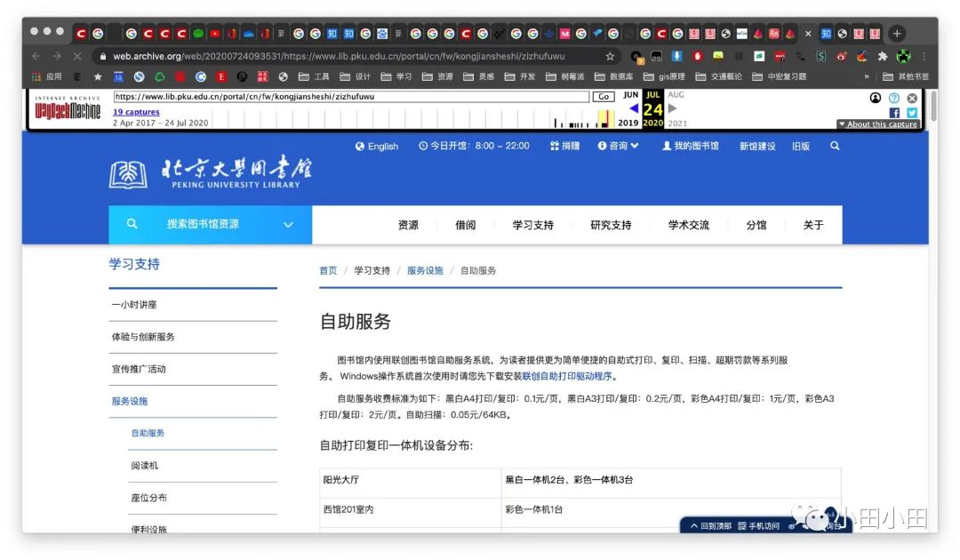Expand the 咨询 dropdown menu
Image resolution: width=960 pixels, height=560 pixels.
click(x=619, y=146)
